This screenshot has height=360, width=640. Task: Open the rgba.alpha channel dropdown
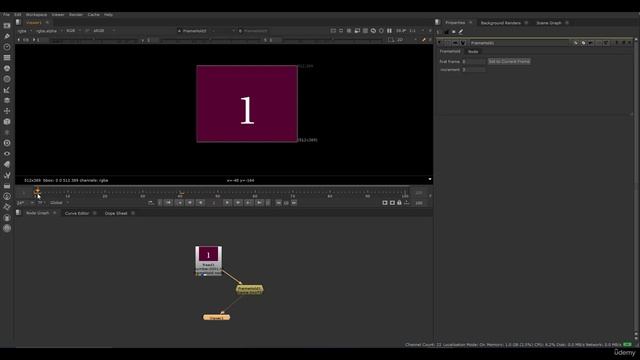(x=49, y=31)
